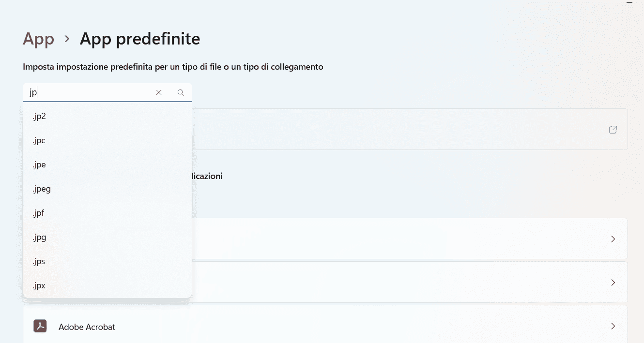This screenshot has height=343, width=644.
Task: Open the chevron directly above Adobe Acrobat's row
Action: pos(613,282)
